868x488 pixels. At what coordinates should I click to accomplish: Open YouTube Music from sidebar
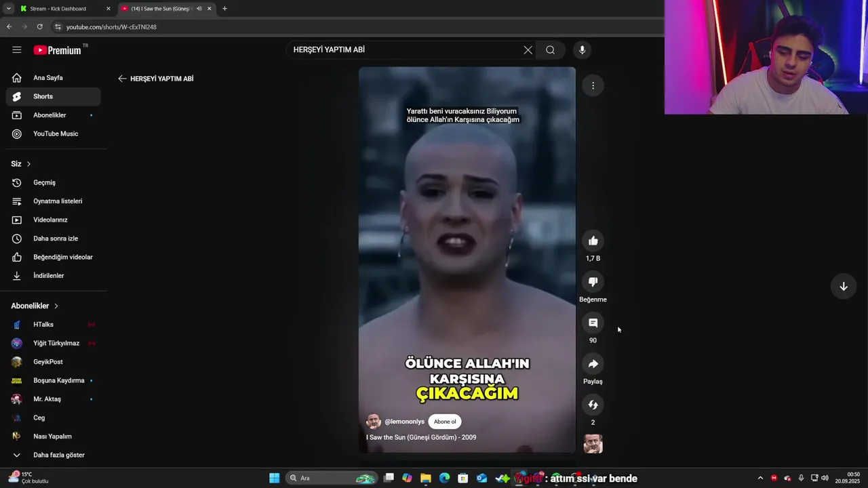(53, 134)
